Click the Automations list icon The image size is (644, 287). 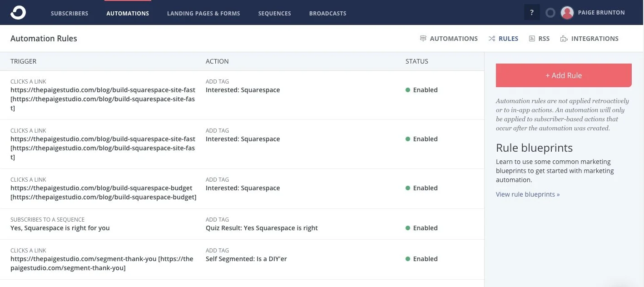tap(423, 39)
